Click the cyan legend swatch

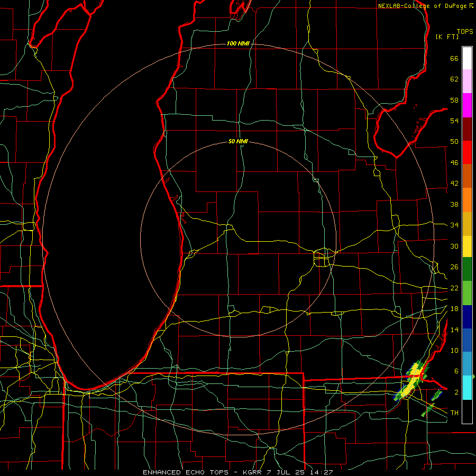coord(467,388)
